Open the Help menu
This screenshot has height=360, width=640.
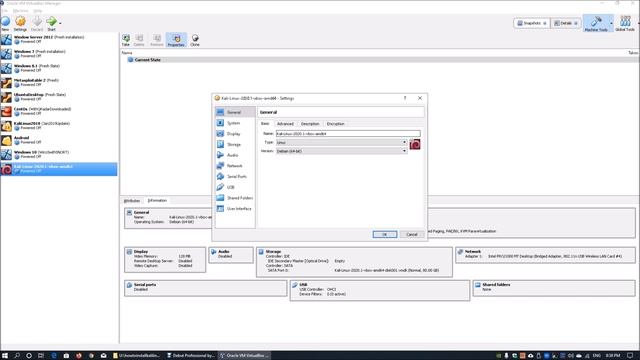point(38,11)
